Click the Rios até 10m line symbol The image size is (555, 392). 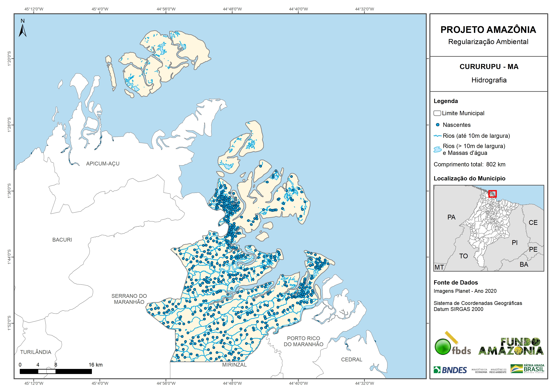pos(437,136)
